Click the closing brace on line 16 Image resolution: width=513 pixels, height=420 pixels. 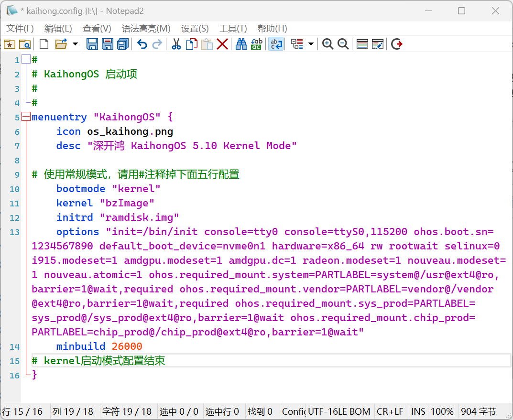[x=34, y=375]
